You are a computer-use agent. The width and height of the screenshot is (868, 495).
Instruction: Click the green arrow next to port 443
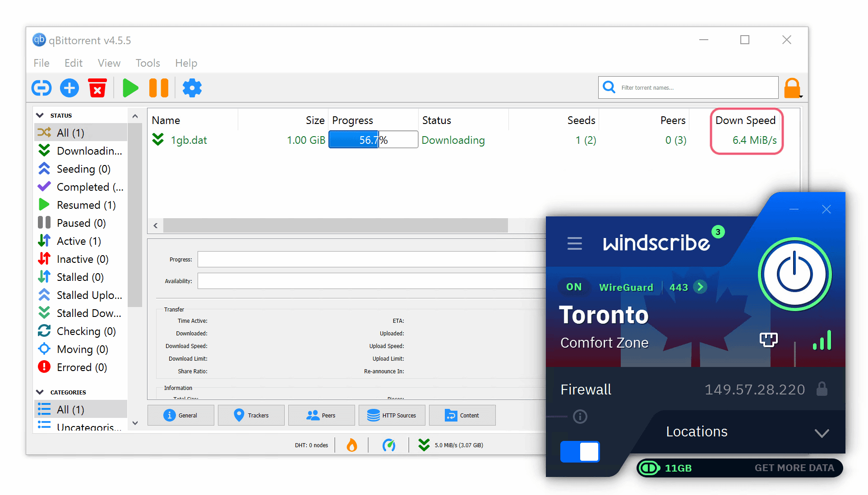tap(700, 287)
